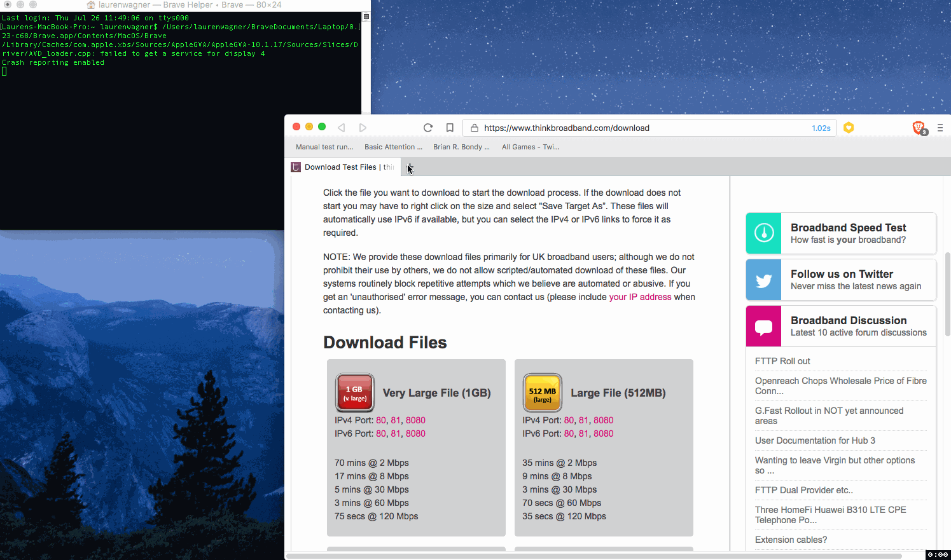
Task: Open a new tab with the plus button
Action: coord(410,167)
